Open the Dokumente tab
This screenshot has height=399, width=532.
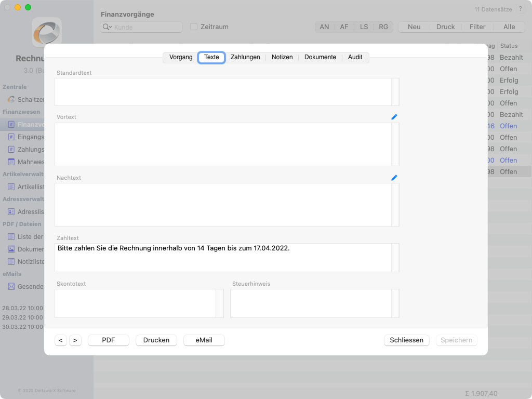(x=320, y=57)
